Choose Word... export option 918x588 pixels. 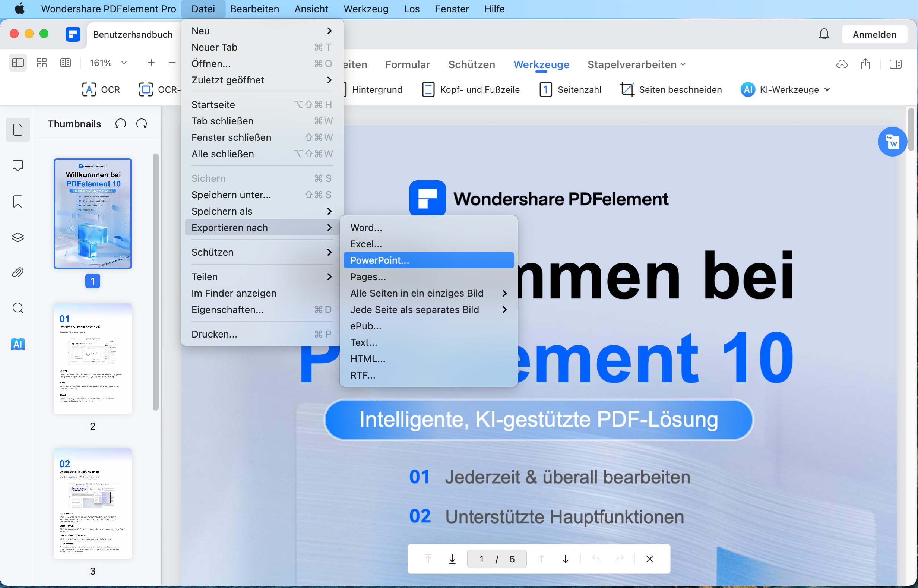tap(429, 228)
